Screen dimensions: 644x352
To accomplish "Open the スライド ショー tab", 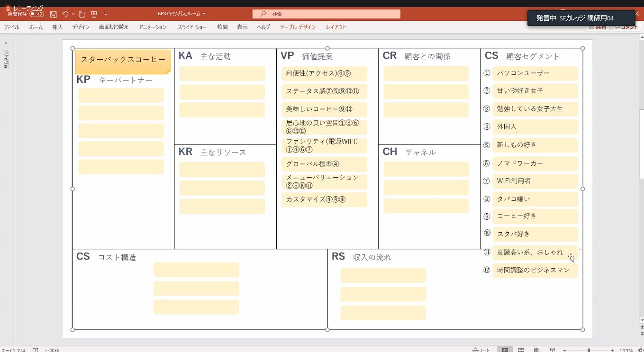I will 192,27.
